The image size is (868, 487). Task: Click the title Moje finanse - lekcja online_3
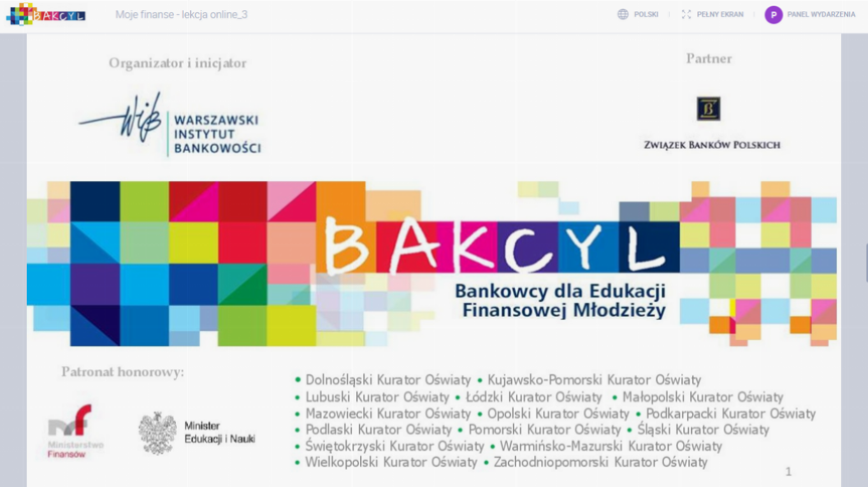point(182,14)
